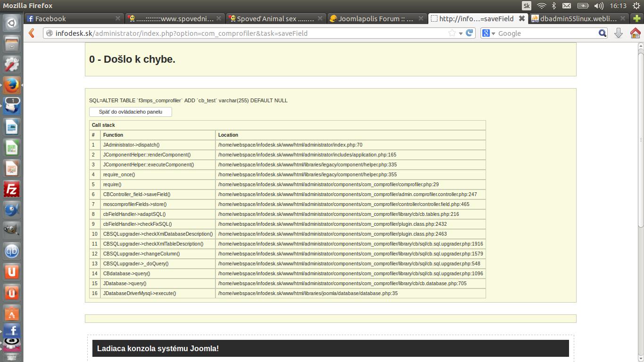The width and height of the screenshot is (644, 362).
Task: Click the administrator/index.php:70 location path
Action: pos(290,145)
